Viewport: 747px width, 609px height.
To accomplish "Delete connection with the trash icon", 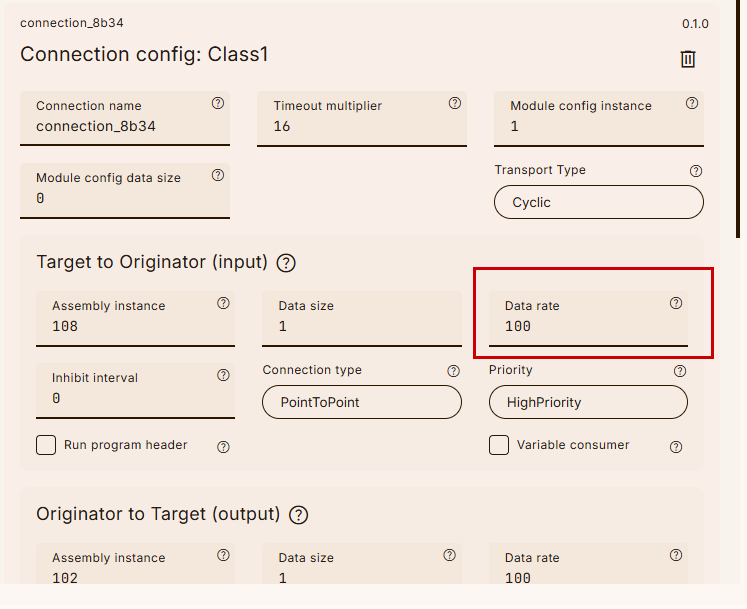I will [x=688, y=59].
